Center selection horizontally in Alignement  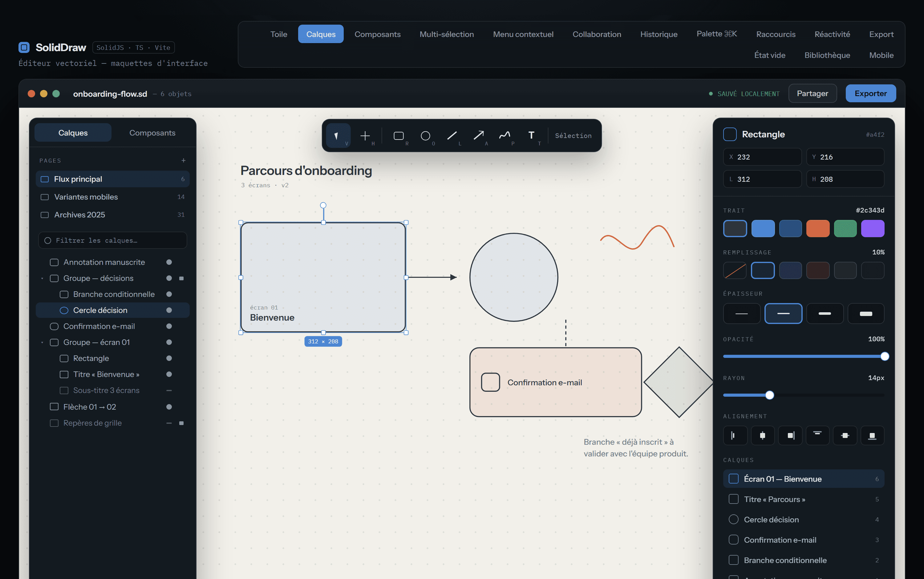[x=763, y=435]
